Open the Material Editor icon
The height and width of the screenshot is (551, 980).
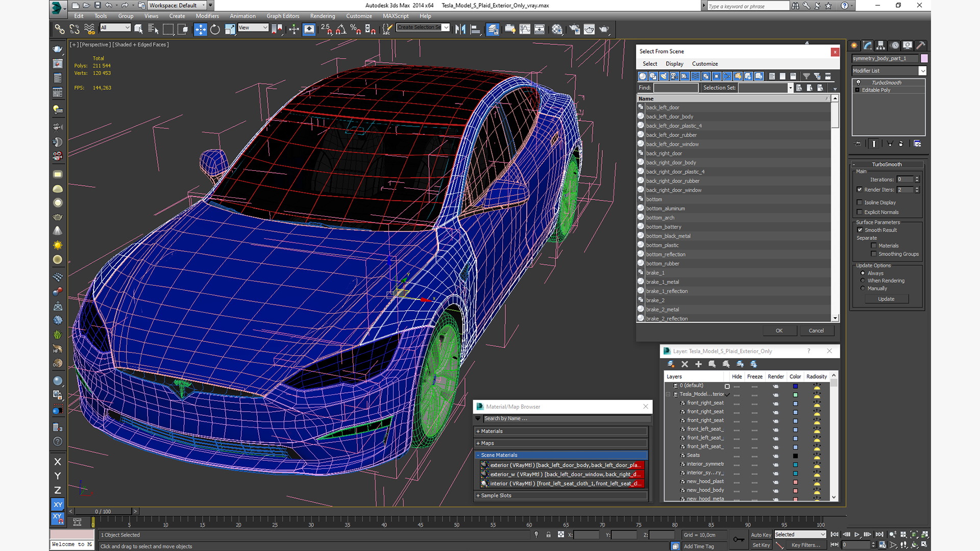[557, 29]
